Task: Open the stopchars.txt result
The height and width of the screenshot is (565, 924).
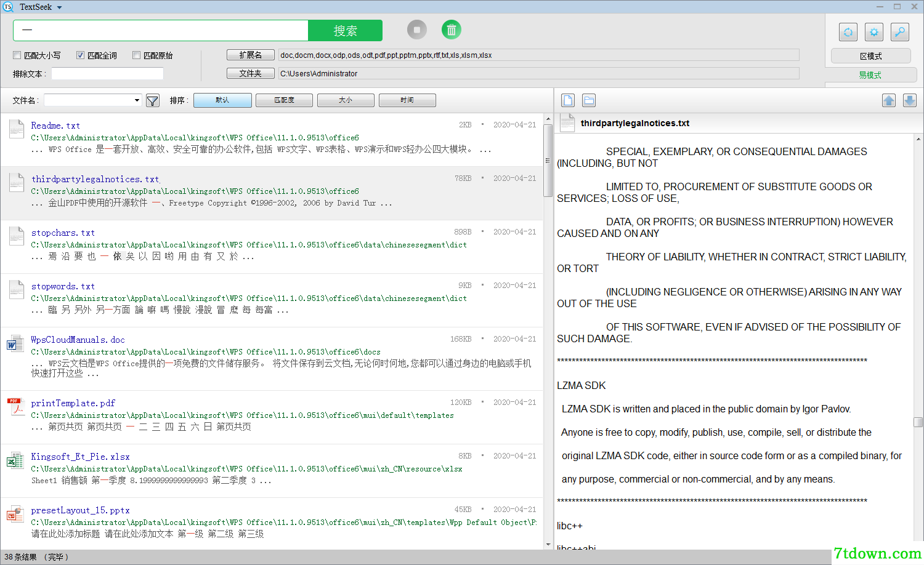Action: (63, 233)
